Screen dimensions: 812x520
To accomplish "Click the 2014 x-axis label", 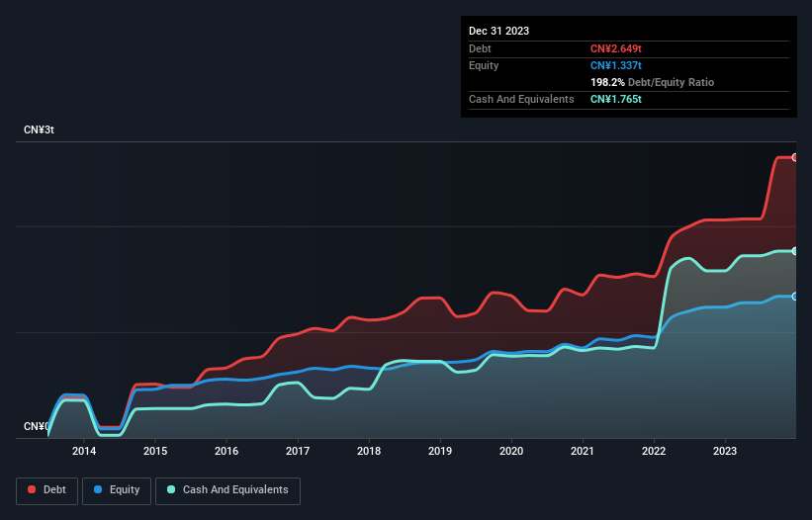I will 84,451.
